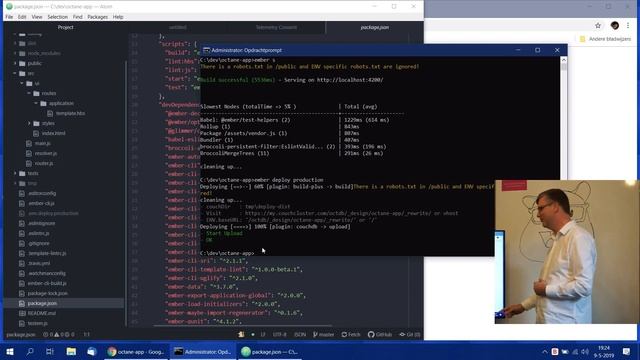Change UTF-8 encoding in status bar
This screenshot has width=640, height=360.
click(x=280, y=335)
